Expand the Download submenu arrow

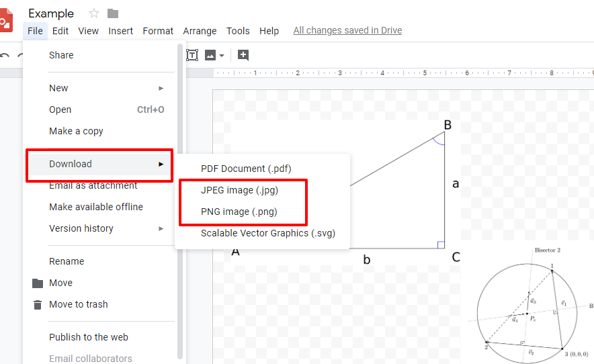(x=161, y=164)
